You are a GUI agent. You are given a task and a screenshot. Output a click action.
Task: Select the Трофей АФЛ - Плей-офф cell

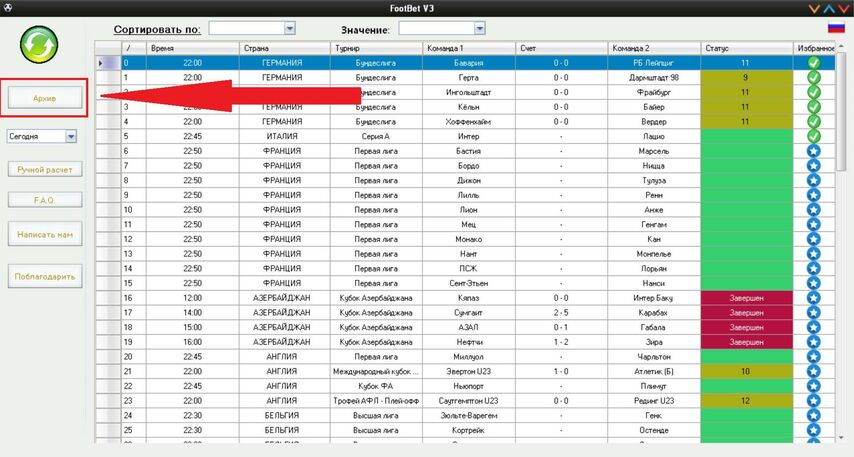tap(376, 401)
